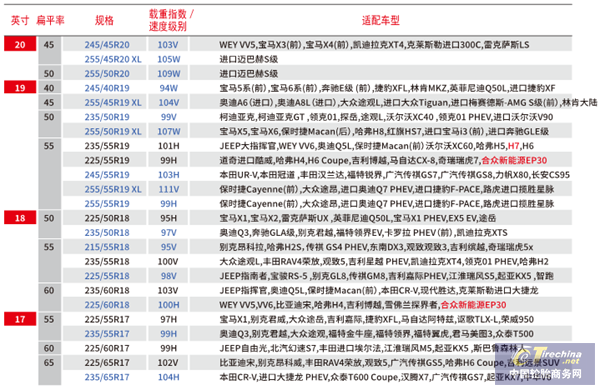600x390 pixels.
Task: Click spec 235/65R17
Action: click(107, 377)
